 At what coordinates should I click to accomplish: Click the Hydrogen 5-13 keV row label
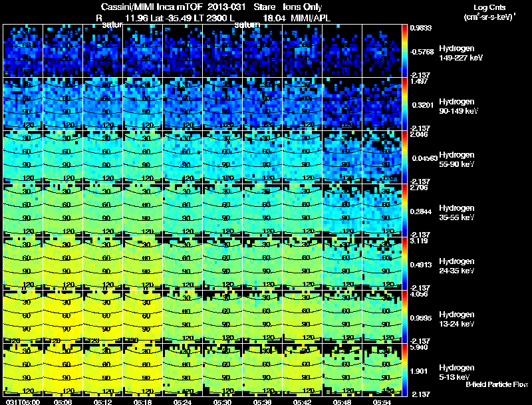[x=457, y=372]
